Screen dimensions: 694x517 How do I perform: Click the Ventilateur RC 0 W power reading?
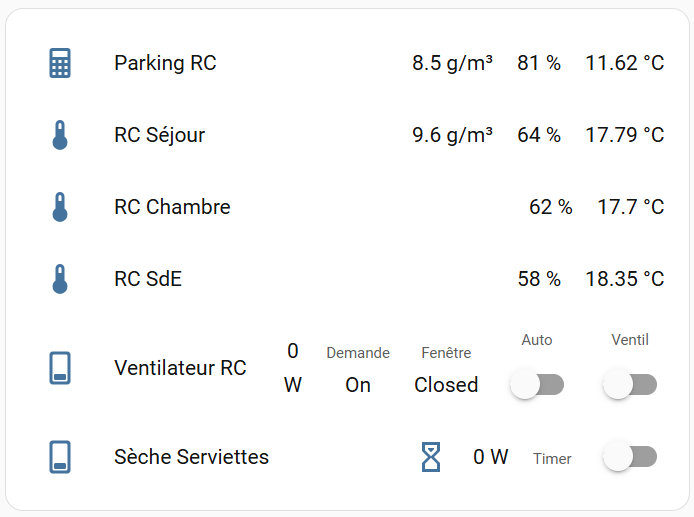pyautogui.click(x=293, y=367)
